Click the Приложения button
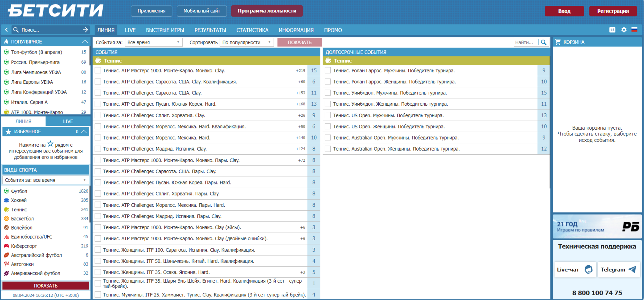 [152, 11]
